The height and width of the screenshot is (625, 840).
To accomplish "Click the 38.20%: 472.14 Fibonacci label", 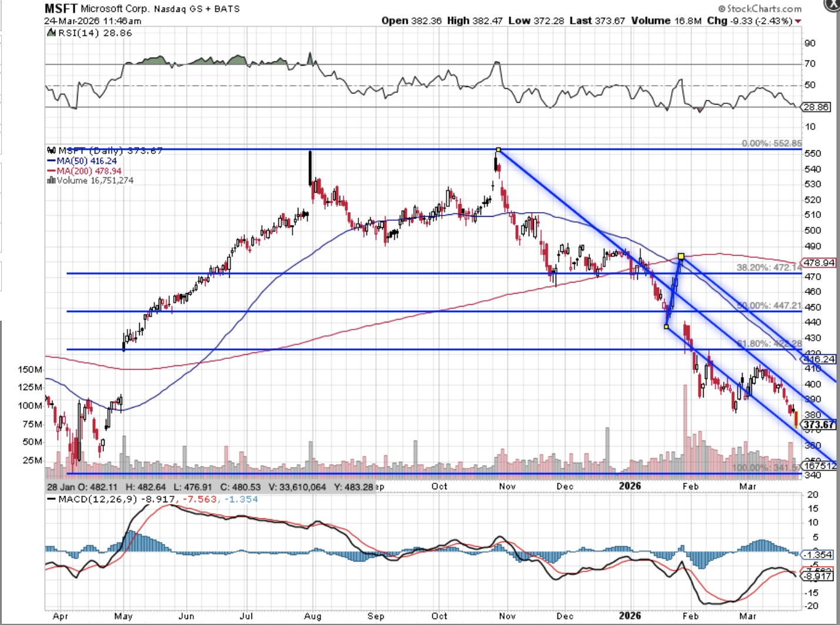I will click(769, 267).
